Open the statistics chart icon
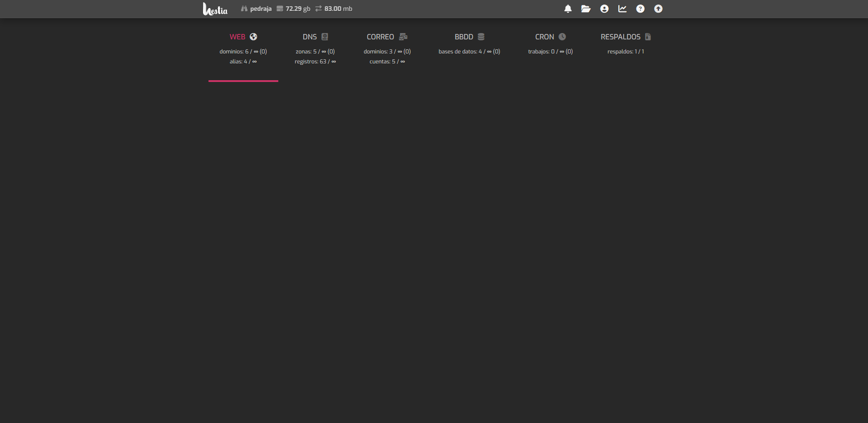The width and height of the screenshot is (868, 423). (x=622, y=9)
